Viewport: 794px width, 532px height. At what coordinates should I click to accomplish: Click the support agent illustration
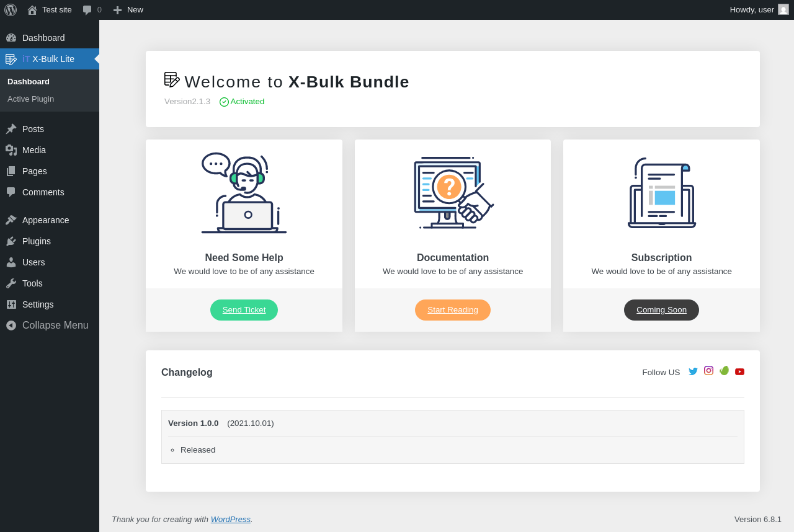click(x=244, y=193)
